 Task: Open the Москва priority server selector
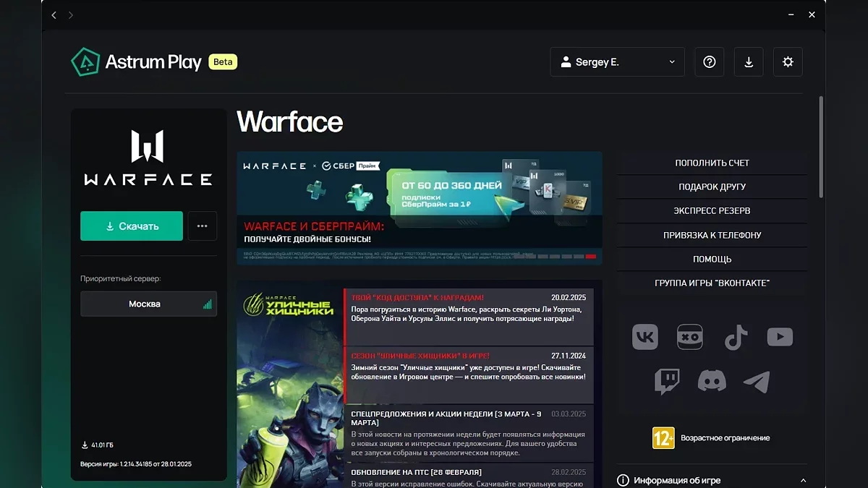[x=148, y=304]
